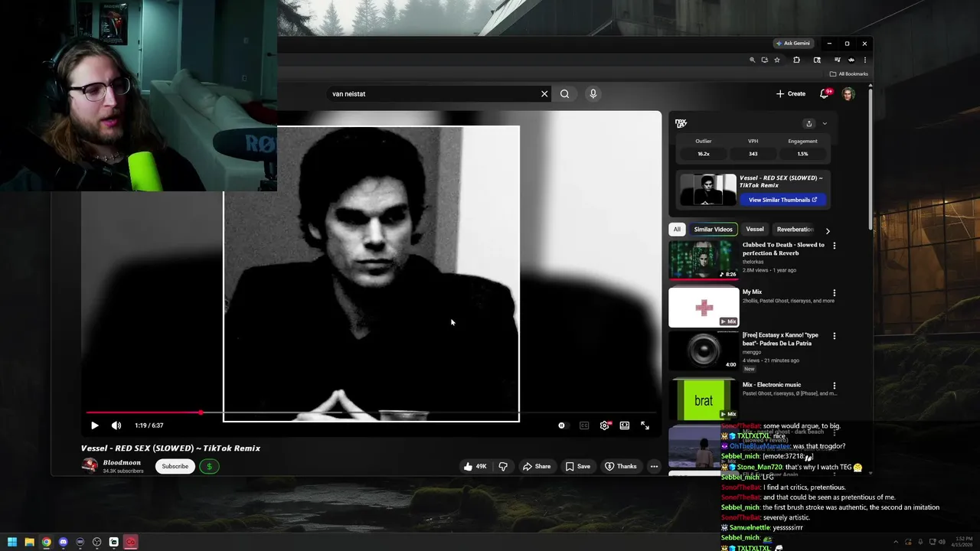The height and width of the screenshot is (551, 980).
Task: Click the 1.5% Engagement value
Action: point(802,154)
